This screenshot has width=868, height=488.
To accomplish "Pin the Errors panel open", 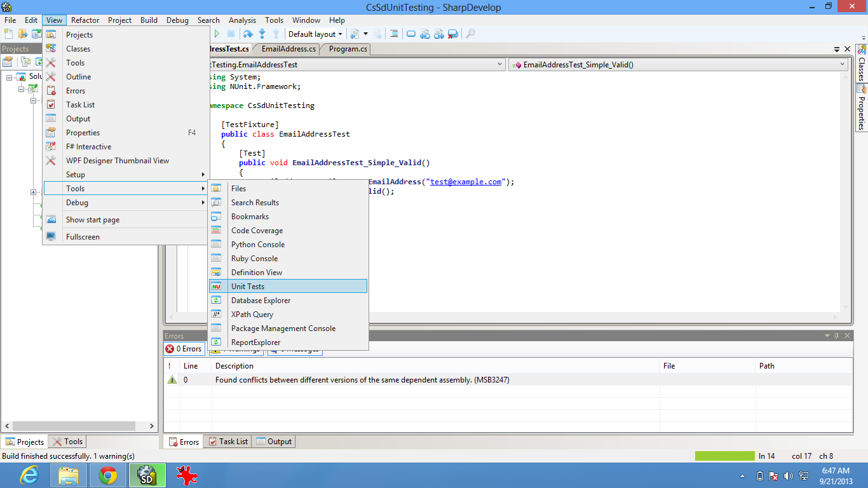I will [x=837, y=335].
